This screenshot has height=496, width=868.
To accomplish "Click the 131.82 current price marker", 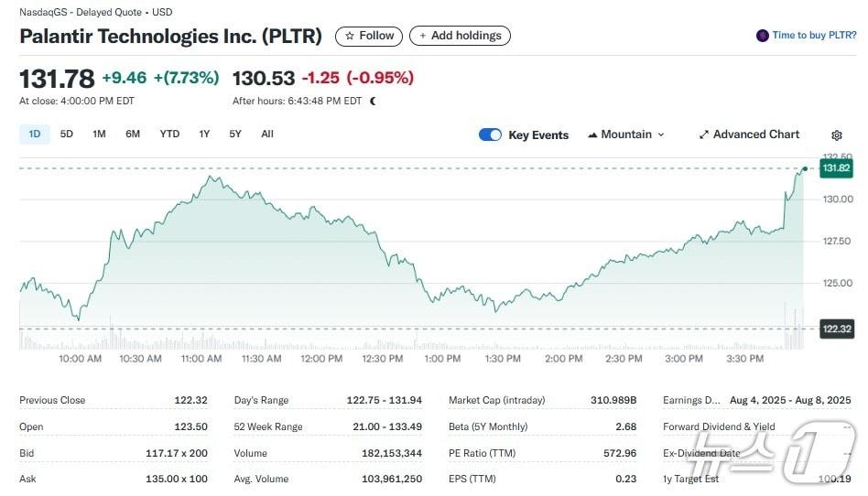I will [836, 168].
